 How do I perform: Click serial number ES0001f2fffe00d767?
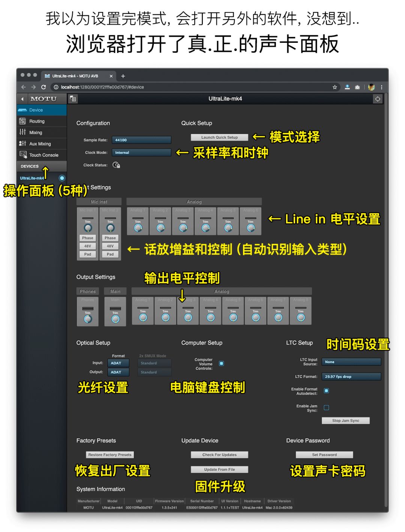(x=202, y=508)
